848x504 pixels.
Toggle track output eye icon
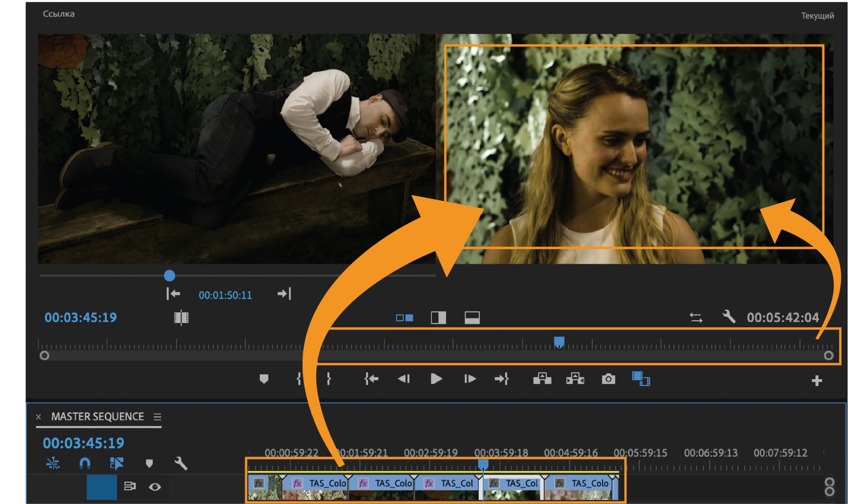(155, 487)
